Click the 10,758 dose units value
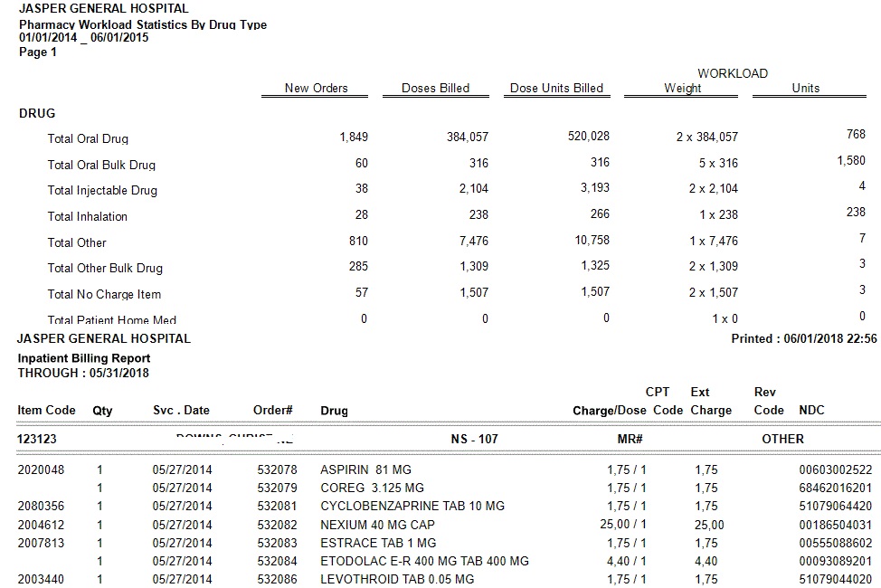 click(x=592, y=240)
